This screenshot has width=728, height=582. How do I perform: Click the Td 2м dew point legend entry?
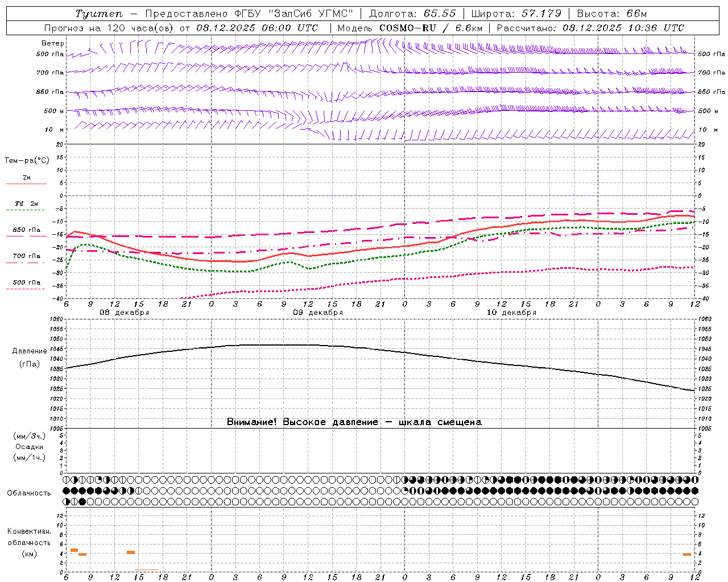(27, 203)
